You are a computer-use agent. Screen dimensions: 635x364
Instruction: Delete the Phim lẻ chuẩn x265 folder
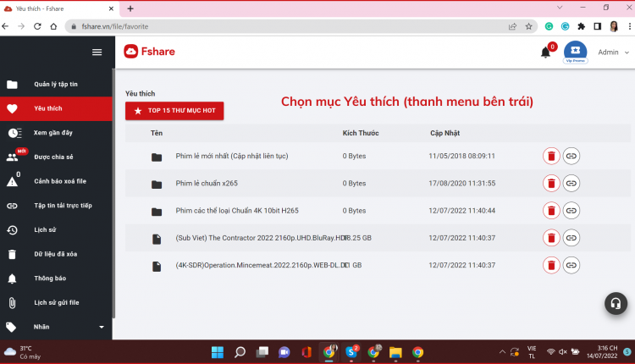551,184
